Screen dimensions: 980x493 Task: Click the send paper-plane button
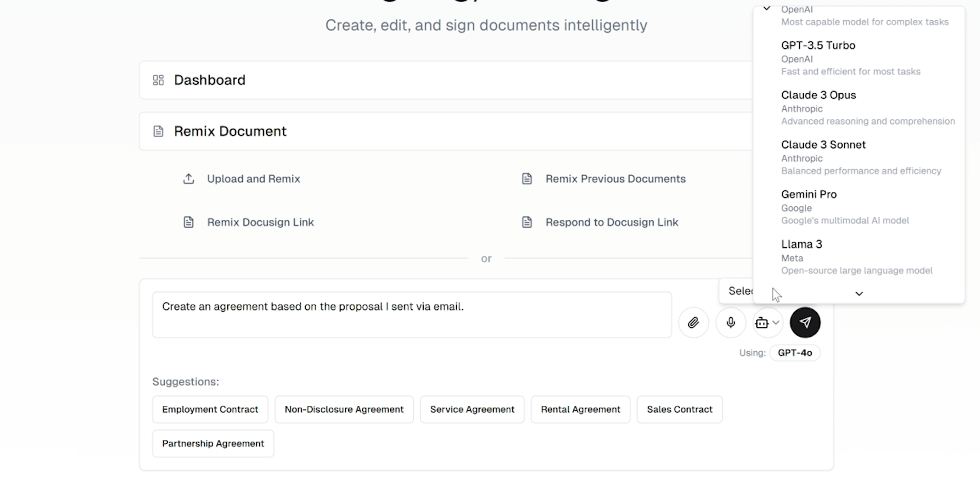(805, 323)
